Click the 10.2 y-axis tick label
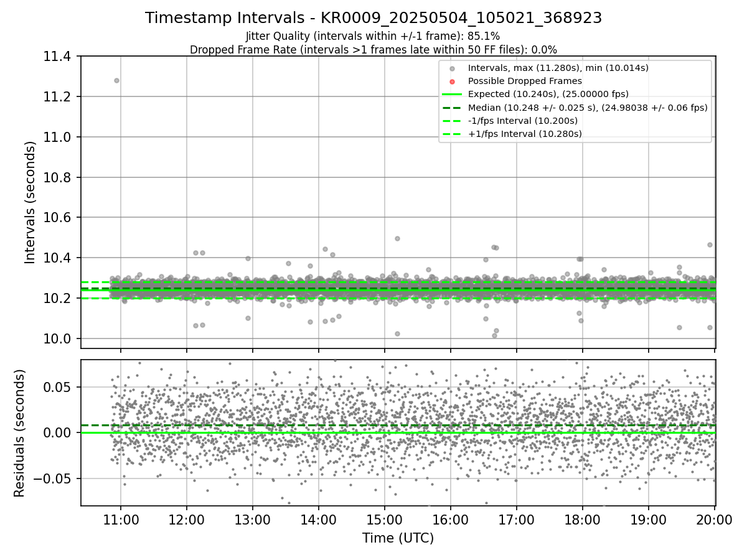This screenshot has width=747, height=560. click(x=59, y=298)
